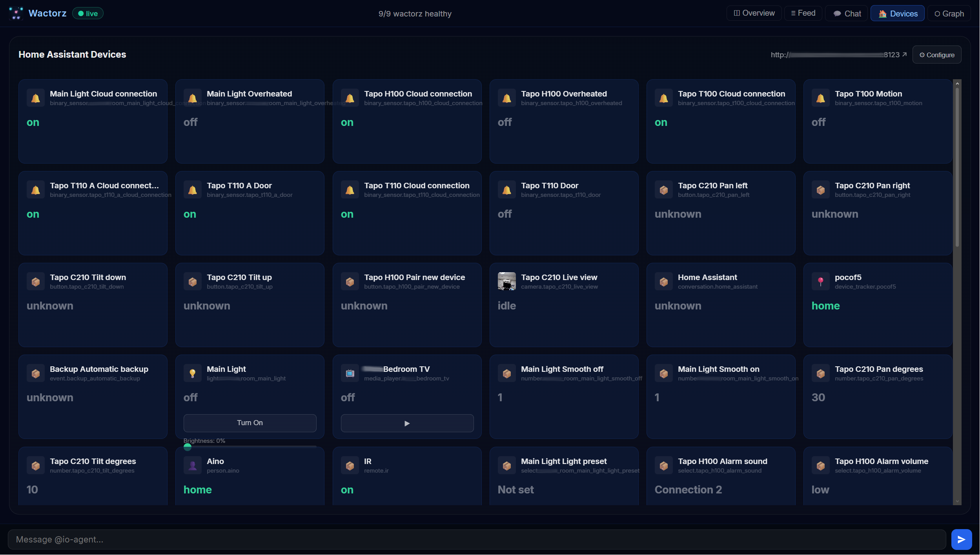Open the Home Assistant URL external link arrow

[903, 55]
